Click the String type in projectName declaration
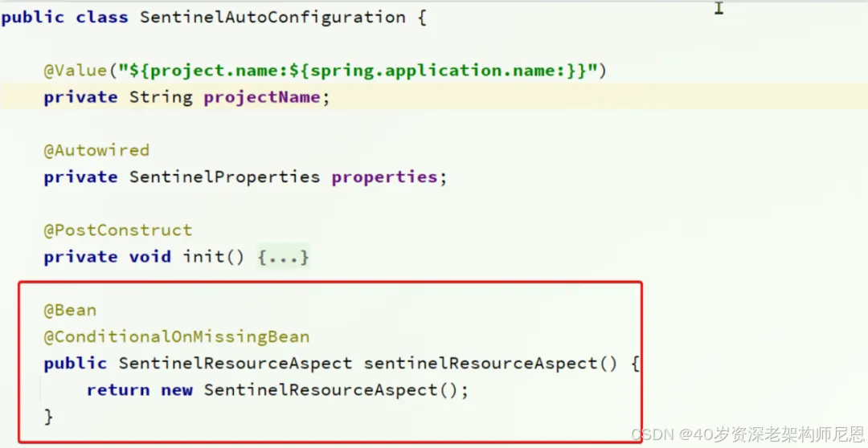 click(161, 98)
